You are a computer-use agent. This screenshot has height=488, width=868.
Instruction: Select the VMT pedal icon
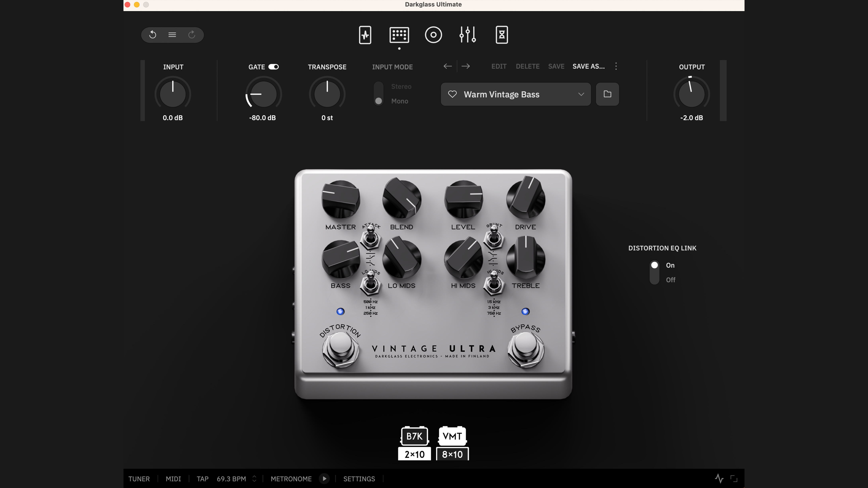pos(452,436)
